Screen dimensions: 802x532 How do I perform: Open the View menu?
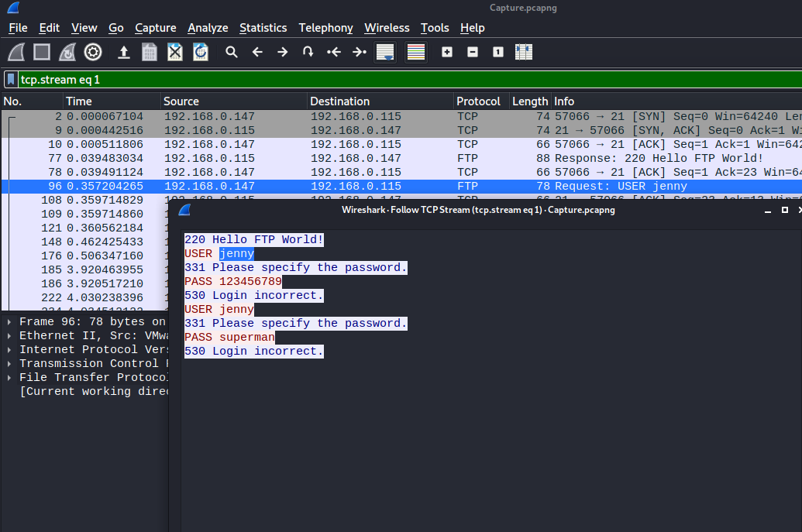[84, 28]
